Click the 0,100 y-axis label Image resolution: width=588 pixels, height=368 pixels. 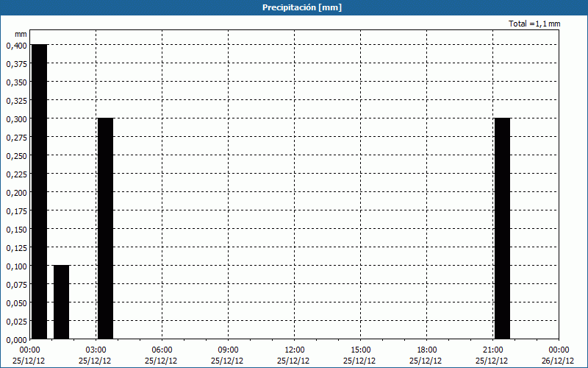pyautogui.click(x=16, y=266)
